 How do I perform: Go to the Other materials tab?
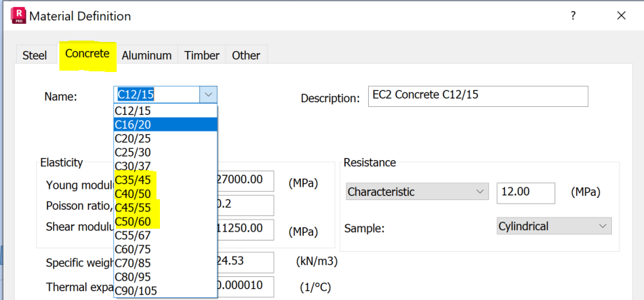246,55
